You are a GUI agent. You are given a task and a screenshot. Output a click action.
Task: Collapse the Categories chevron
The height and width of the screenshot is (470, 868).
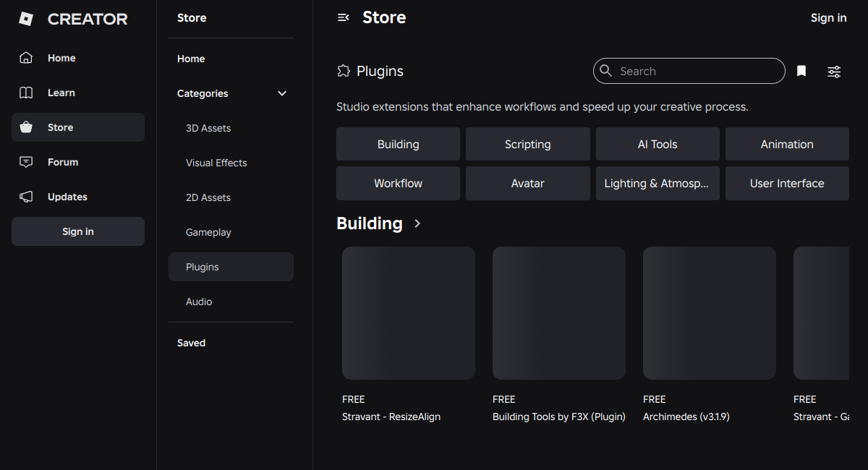coord(282,93)
